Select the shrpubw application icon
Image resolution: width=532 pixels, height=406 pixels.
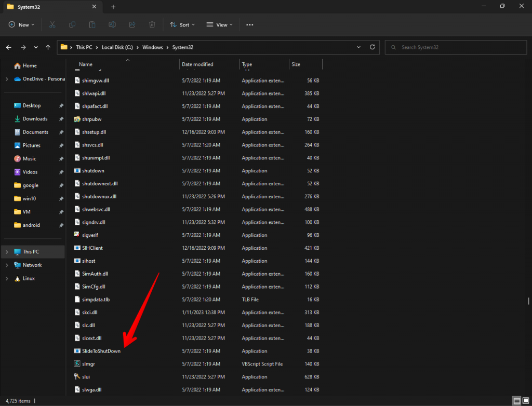(x=77, y=119)
